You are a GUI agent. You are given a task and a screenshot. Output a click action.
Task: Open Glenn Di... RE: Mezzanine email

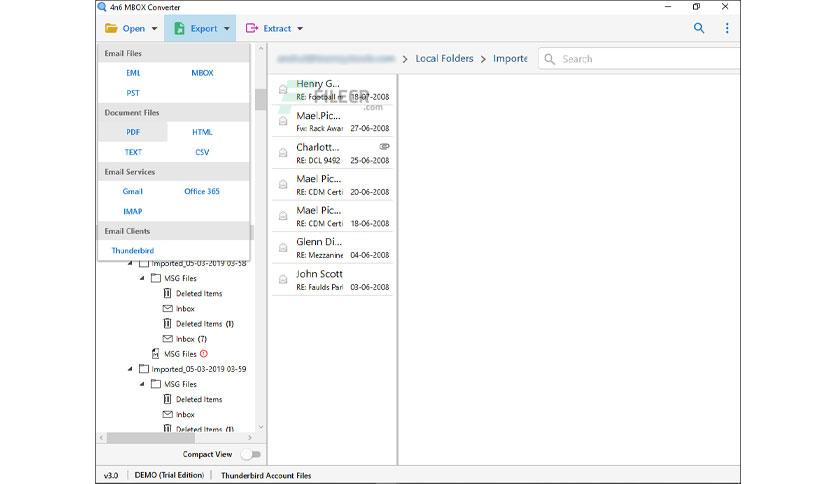click(334, 248)
